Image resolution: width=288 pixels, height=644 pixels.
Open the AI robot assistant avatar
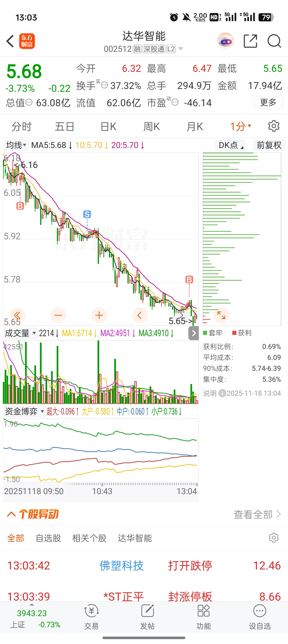[x=226, y=41]
